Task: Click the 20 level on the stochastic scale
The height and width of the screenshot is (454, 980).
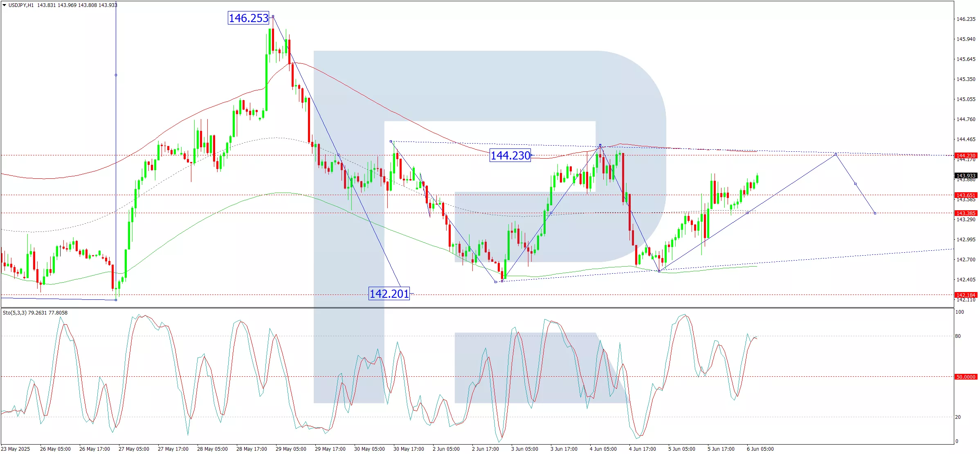Action: tap(958, 417)
